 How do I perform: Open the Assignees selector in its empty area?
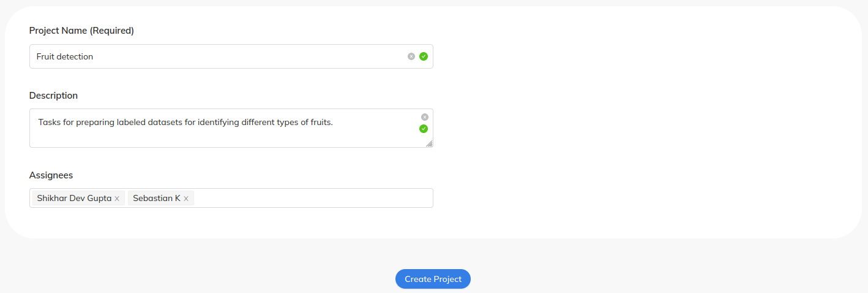click(312, 198)
